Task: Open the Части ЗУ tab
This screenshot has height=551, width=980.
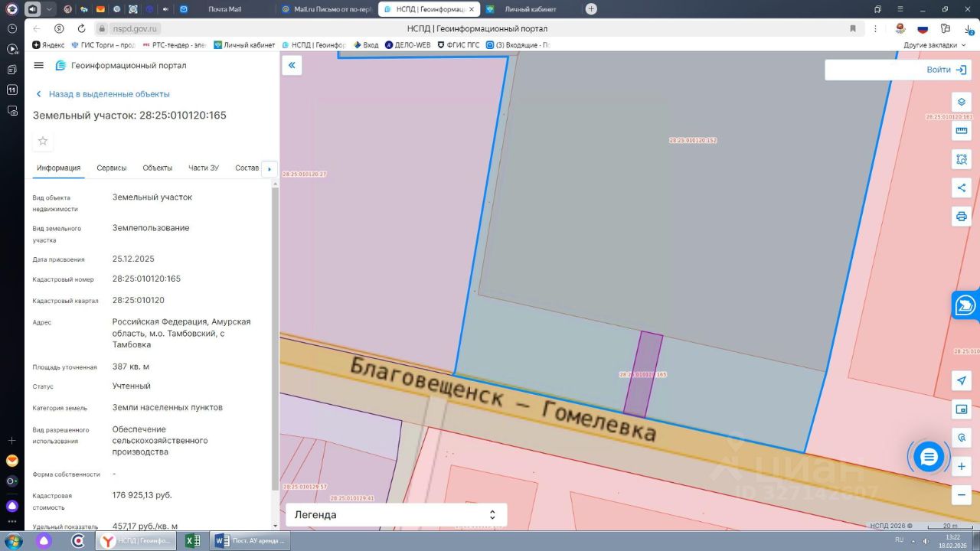Action: tap(204, 168)
